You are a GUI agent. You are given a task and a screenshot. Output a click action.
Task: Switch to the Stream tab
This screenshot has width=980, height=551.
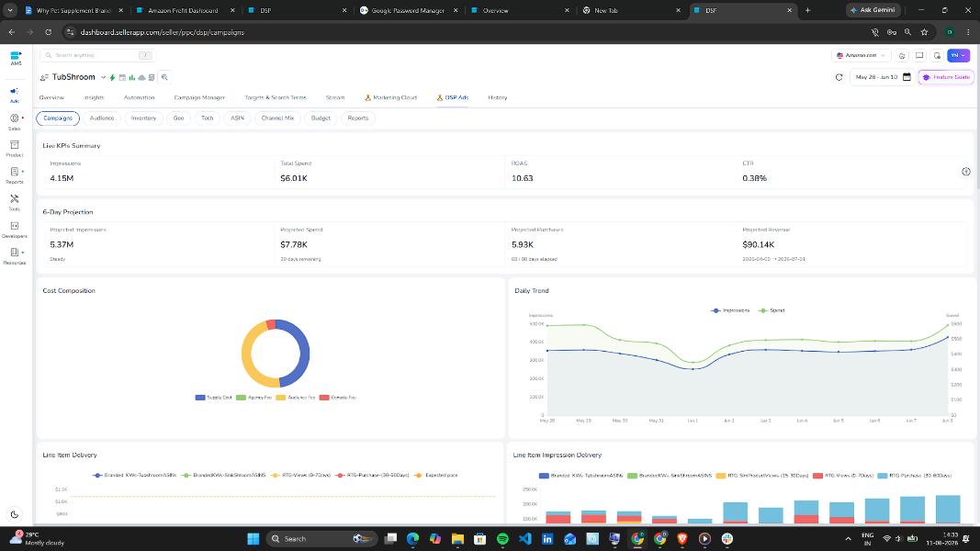pos(335,97)
